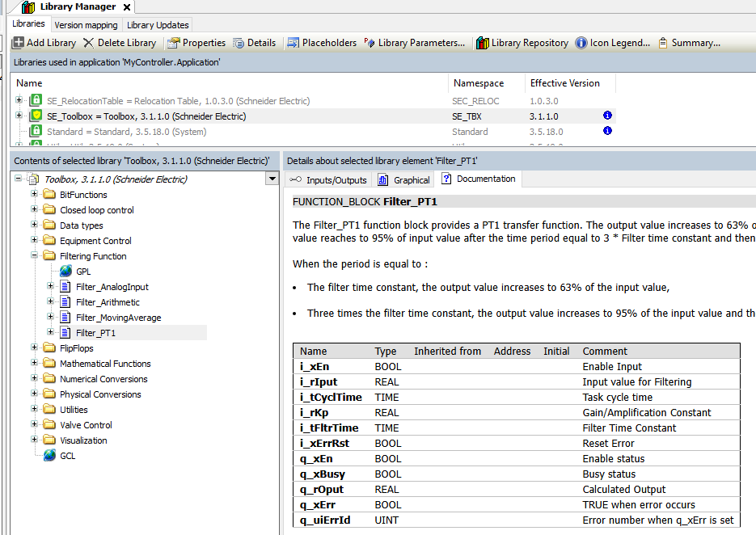Select Filter_MovingAverage in the tree
756x535 pixels.
118,318
